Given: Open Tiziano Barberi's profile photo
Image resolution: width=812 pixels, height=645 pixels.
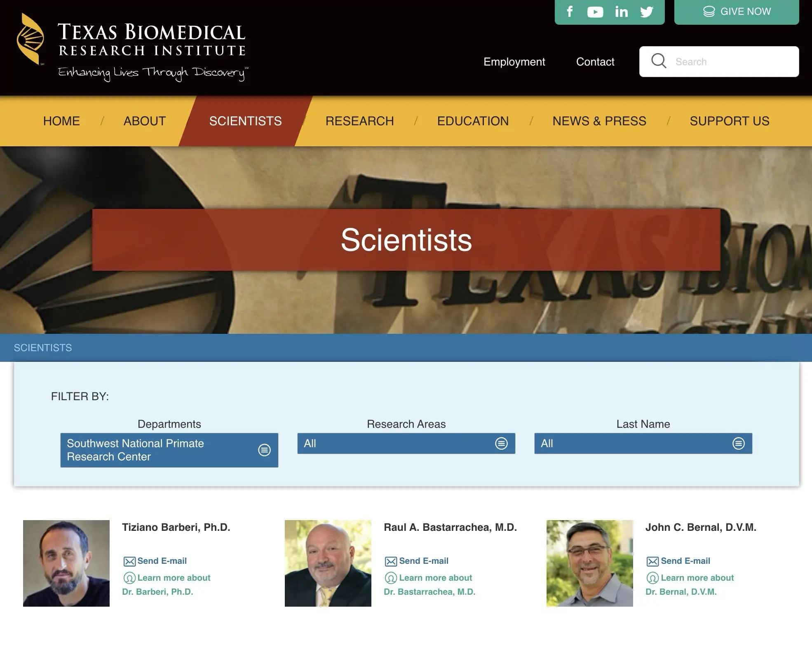Looking at the screenshot, I should coord(66,563).
